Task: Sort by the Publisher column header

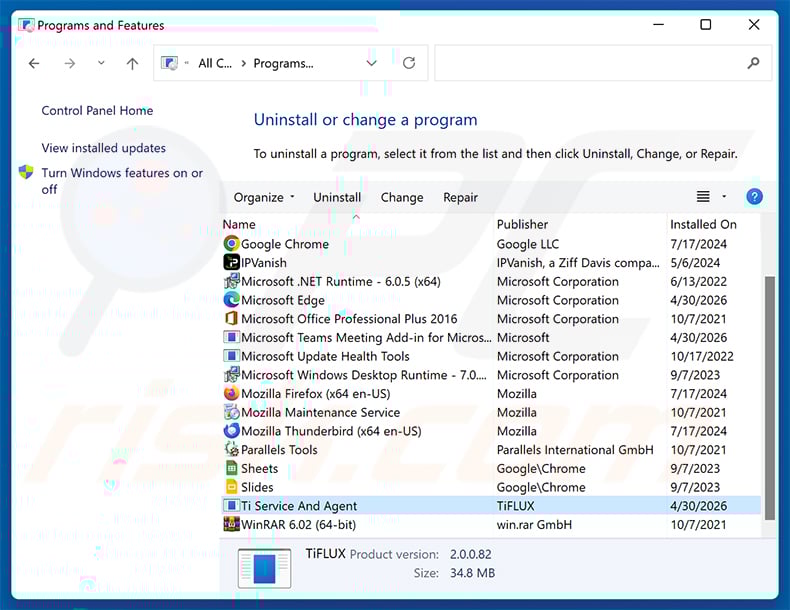Action: 522,224
